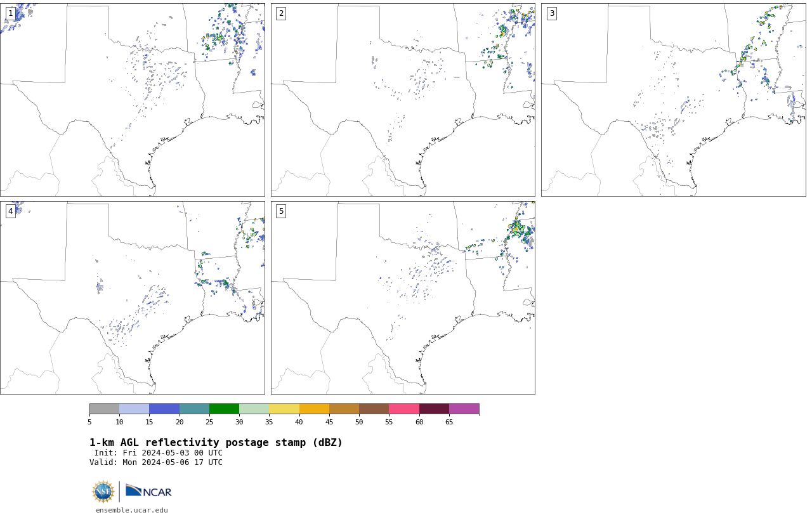Click the teal 20-25 dBZ swatch
The width and height of the screenshot is (812, 517).
(194, 409)
